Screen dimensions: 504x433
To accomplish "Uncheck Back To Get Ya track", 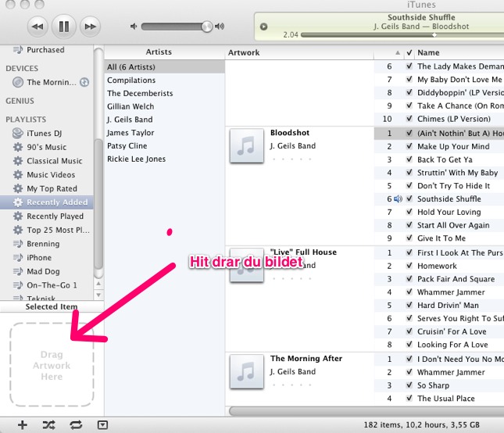I will [x=409, y=159].
